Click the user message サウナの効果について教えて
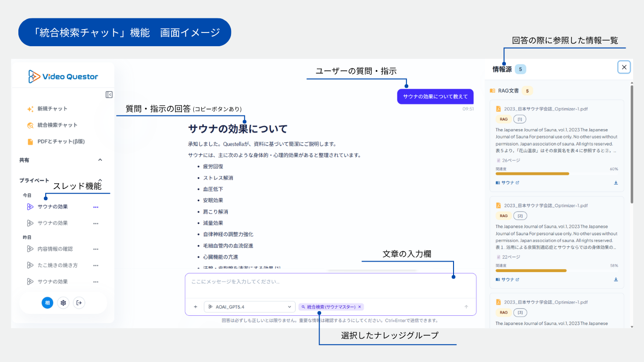 [x=435, y=97]
